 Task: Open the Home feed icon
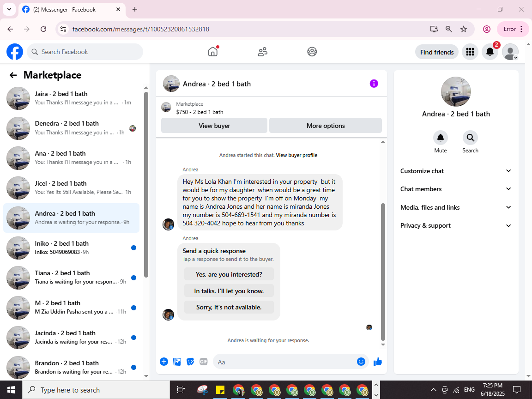click(213, 52)
